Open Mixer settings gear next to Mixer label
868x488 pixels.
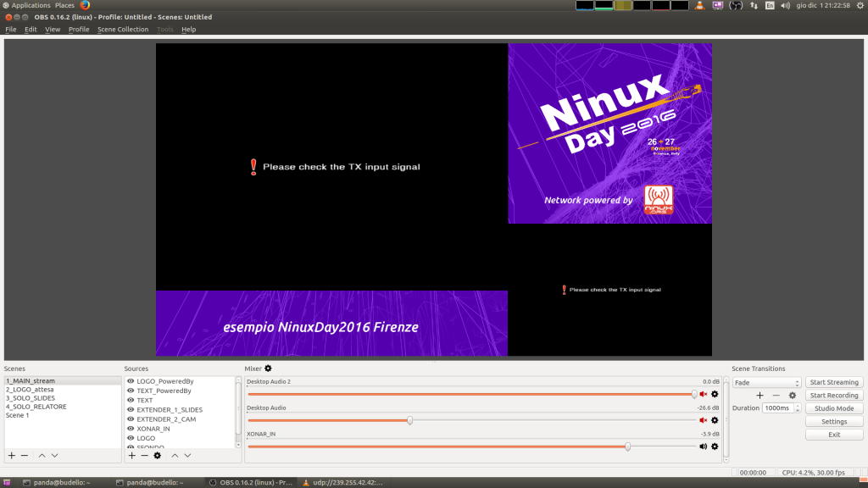click(269, 369)
